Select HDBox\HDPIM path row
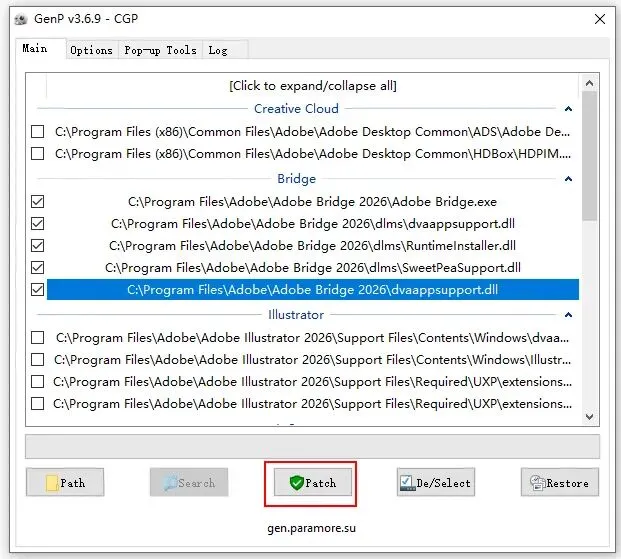This screenshot has height=559, width=621. (x=312, y=153)
